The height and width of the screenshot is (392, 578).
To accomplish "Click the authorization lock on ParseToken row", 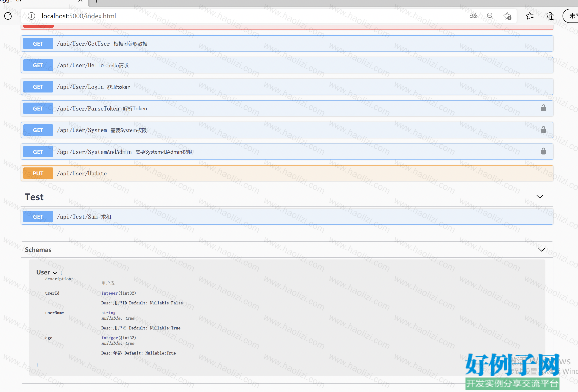I will point(543,108).
